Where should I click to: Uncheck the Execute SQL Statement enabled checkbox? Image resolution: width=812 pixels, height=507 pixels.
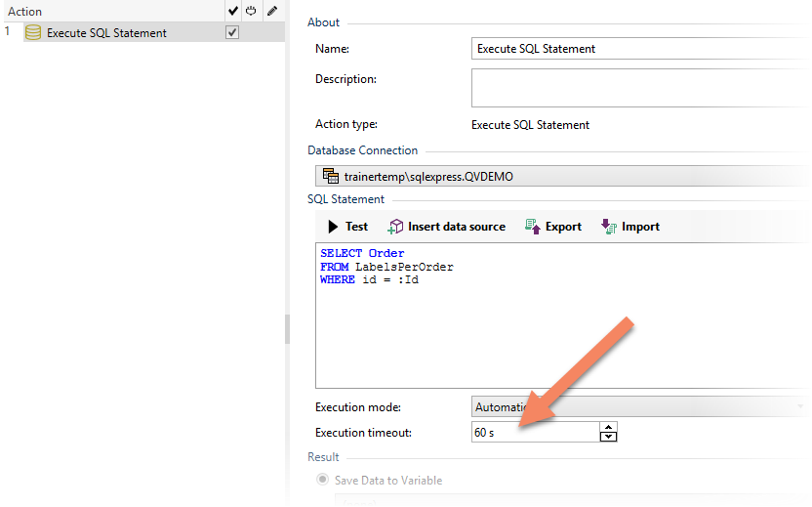click(232, 33)
